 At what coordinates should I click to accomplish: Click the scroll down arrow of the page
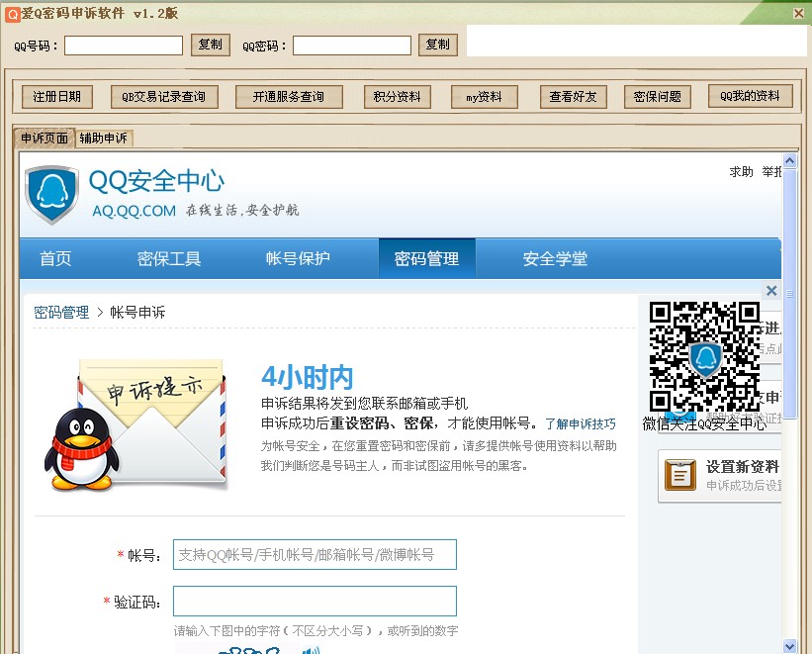[789, 646]
